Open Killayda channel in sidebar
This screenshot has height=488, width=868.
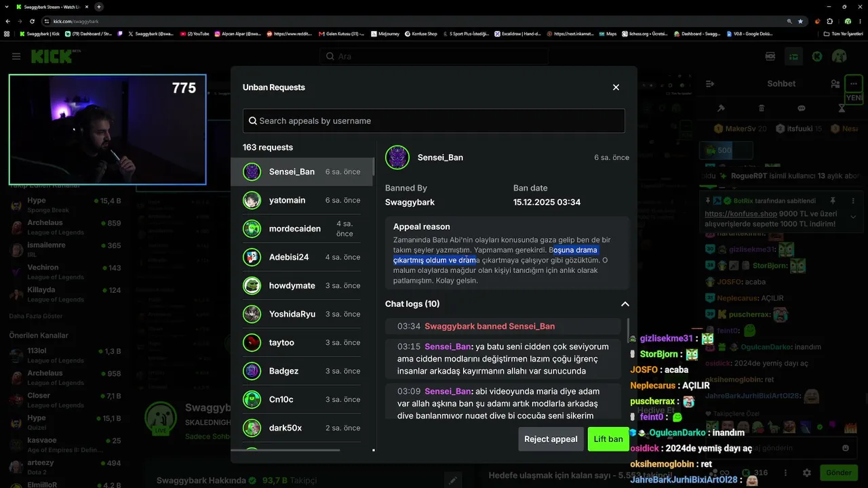pyautogui.click(x=65, y=294)
